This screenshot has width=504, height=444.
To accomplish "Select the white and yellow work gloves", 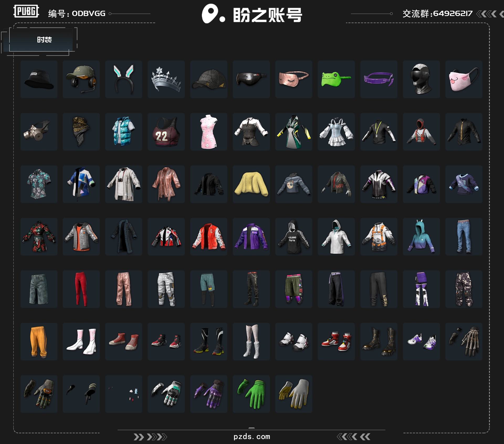I will point(294,394).
